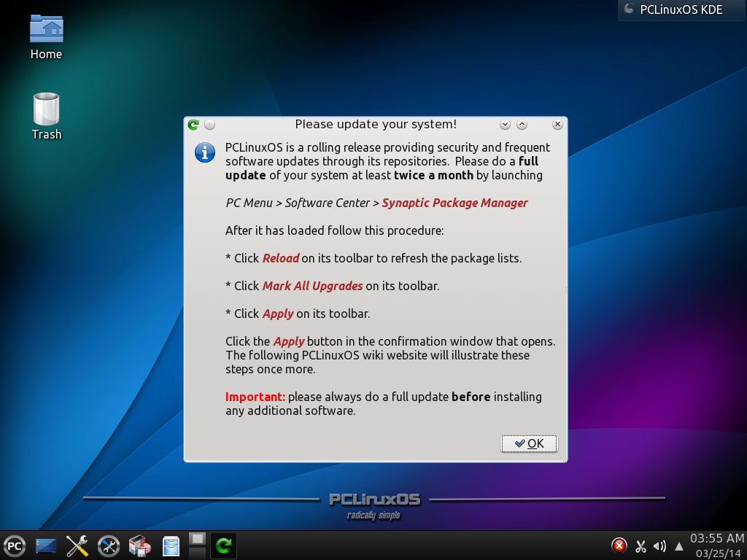Click the red X tray notification icon

click(619, 545)
